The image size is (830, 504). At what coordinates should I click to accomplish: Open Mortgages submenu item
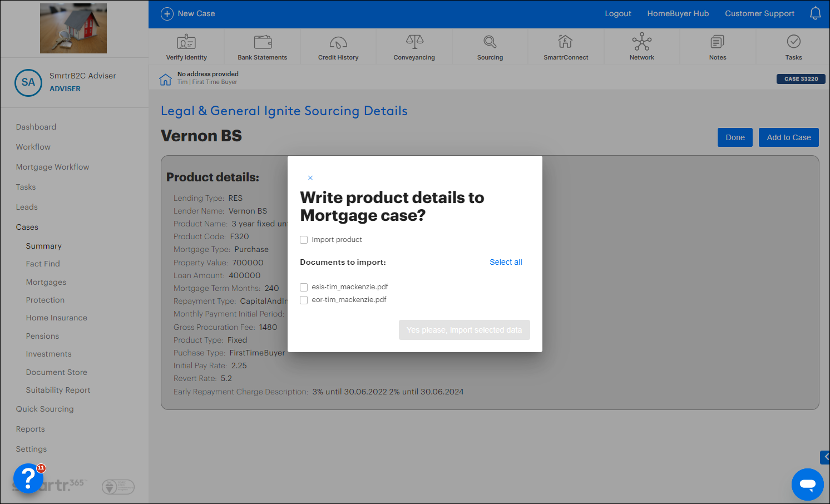pos(46,282)
